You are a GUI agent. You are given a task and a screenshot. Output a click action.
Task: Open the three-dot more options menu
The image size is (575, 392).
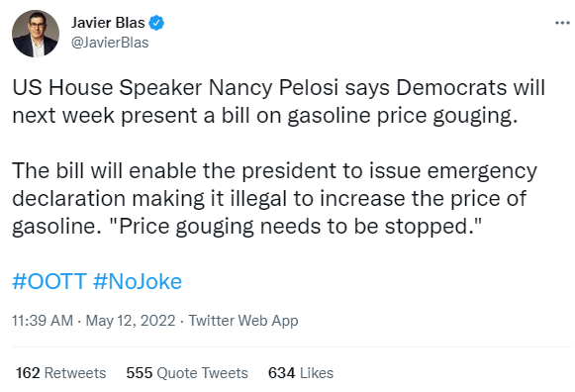(x=562, y=23)
